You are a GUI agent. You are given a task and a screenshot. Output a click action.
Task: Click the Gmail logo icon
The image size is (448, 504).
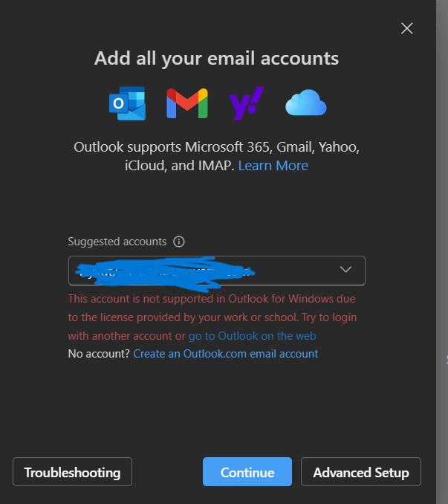[x=187, y=103]
